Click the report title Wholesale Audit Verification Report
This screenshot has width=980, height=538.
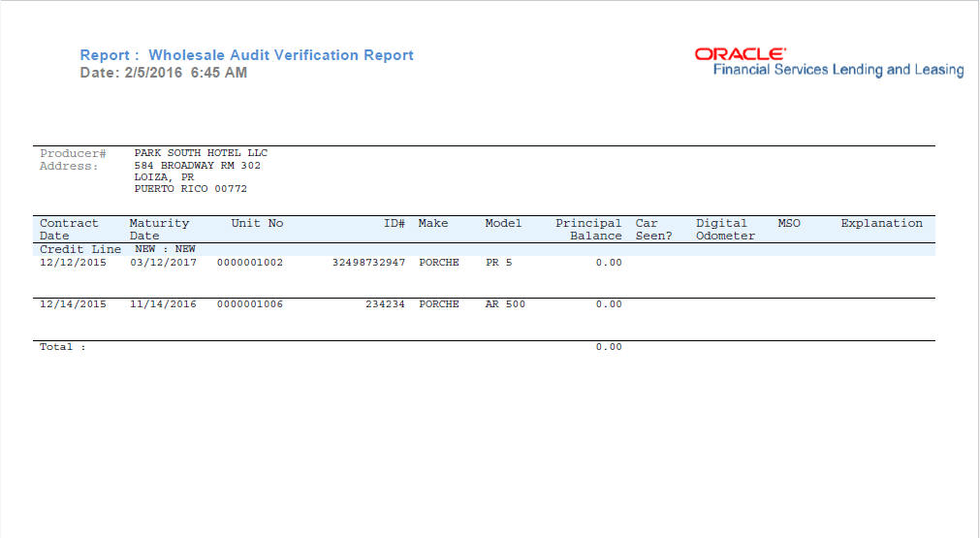coord(281,55)
